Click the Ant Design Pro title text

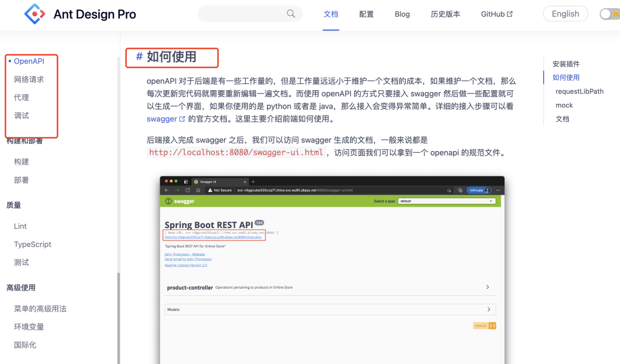coord(95,14)
